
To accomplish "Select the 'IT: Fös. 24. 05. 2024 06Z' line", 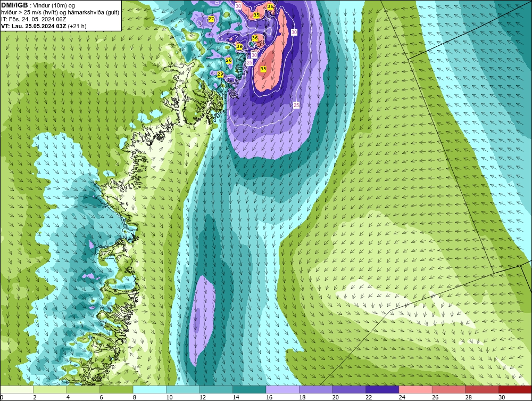I will pyautogui.click(x=34, y=19).
